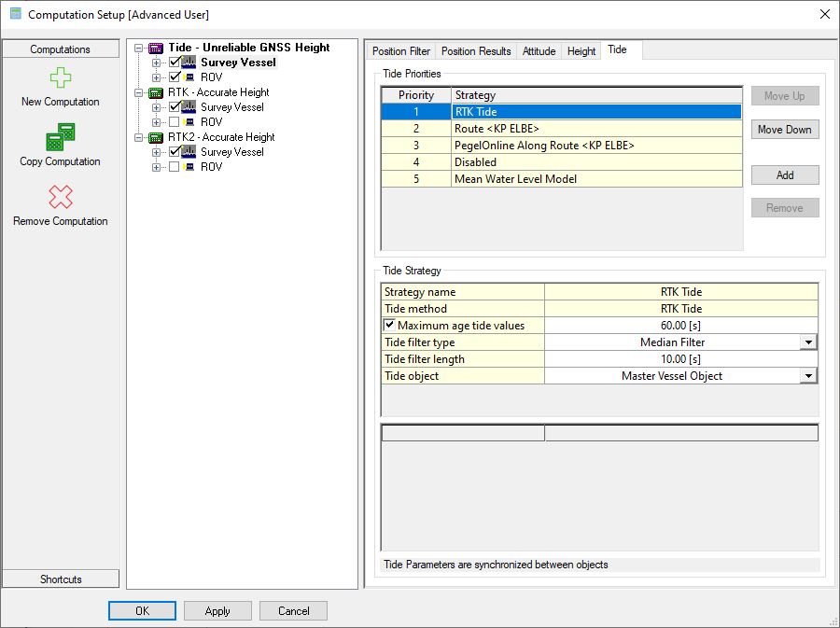Click Survey Vessel object icon under RTK computation
This screenshot has width=840, height=628.
point(189,107)
